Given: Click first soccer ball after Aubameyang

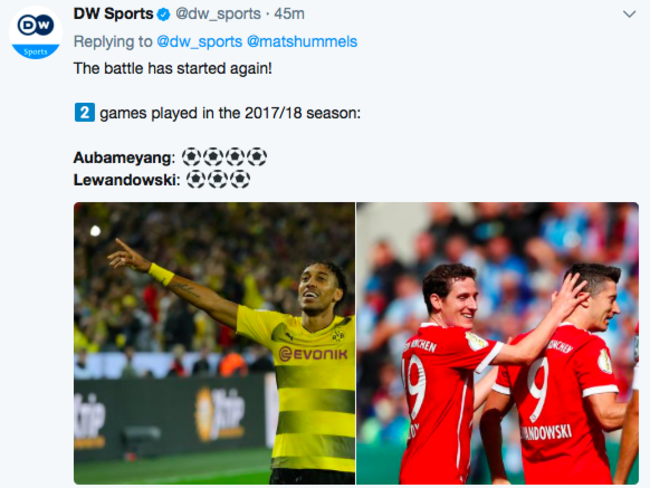Looking at the screenshot, I should [192, 157].
